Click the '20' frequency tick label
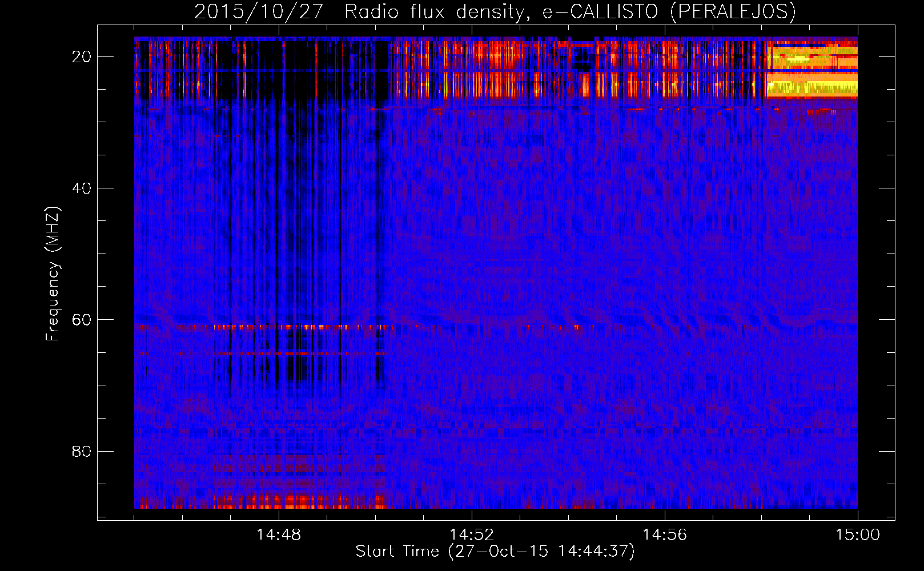This screenshot has width=924, height=571. pyautogui.click(x=82, y=57)
